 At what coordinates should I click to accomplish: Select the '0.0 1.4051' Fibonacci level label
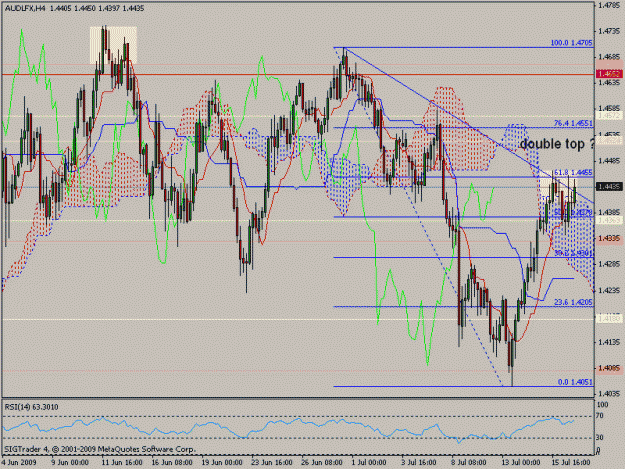click(575, 382)
